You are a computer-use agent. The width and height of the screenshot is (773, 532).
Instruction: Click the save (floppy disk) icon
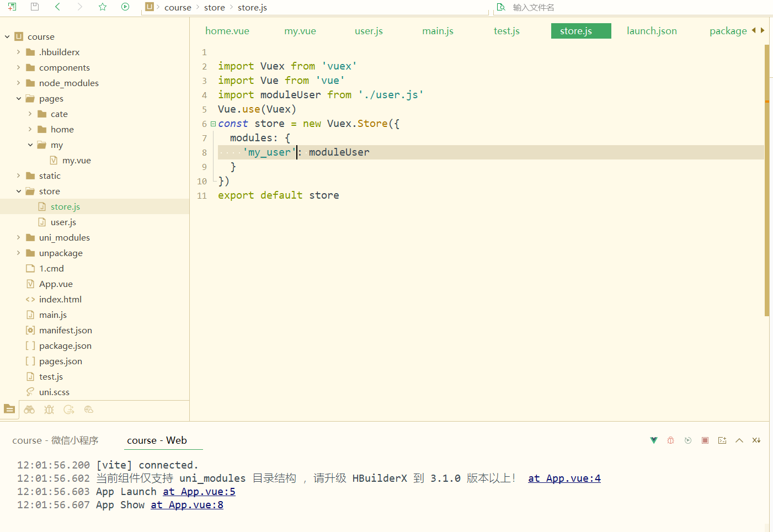coord(35,7)
